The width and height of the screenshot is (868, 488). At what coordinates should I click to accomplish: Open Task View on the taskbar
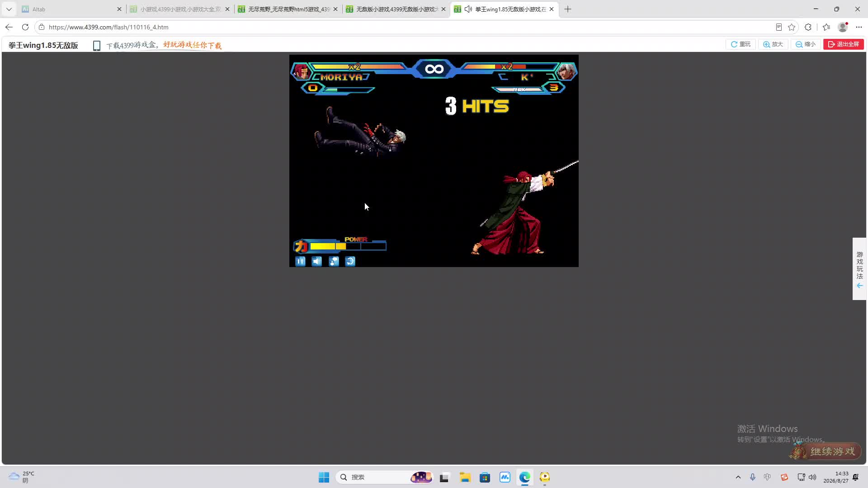click(x=444, y=477)
